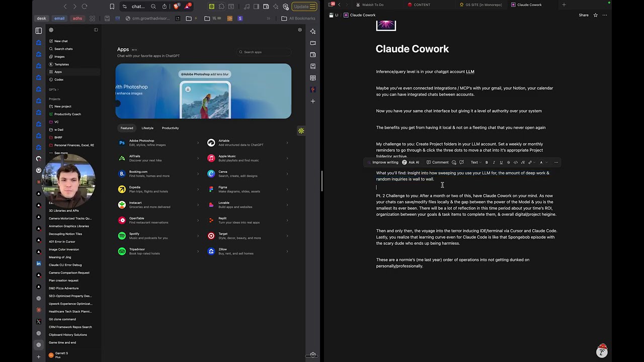Click Share in the Notion window
The height and width of the screenshot is (362, 644).
[584, 15]
